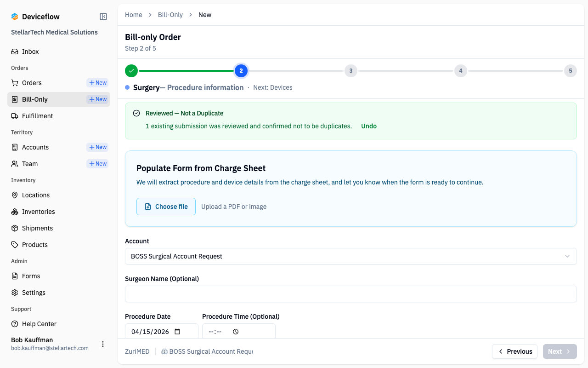Click the Bill-Only dollar icon
The width and height of the screenshot is (588, 368).
point(15,99)
